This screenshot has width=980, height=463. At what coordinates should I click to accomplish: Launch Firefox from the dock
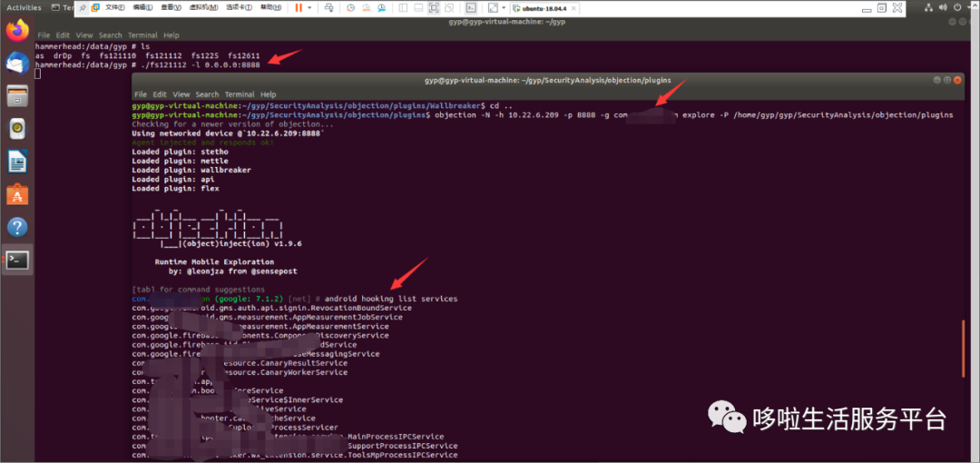[x=17, y=31]
